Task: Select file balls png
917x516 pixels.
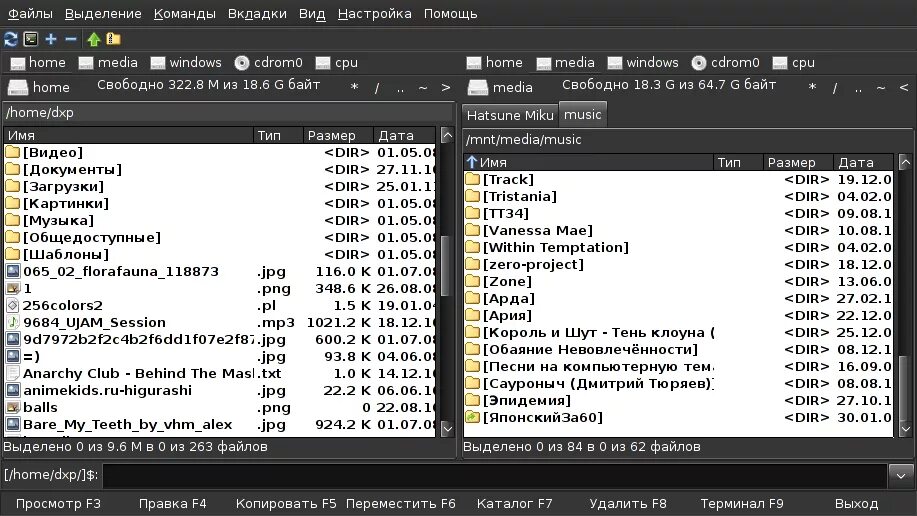Action: (x=220, y=407)
